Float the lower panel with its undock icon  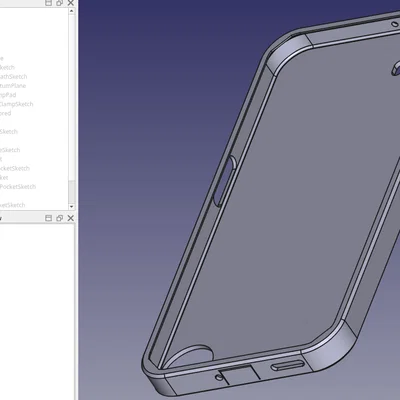click(59, 218)
